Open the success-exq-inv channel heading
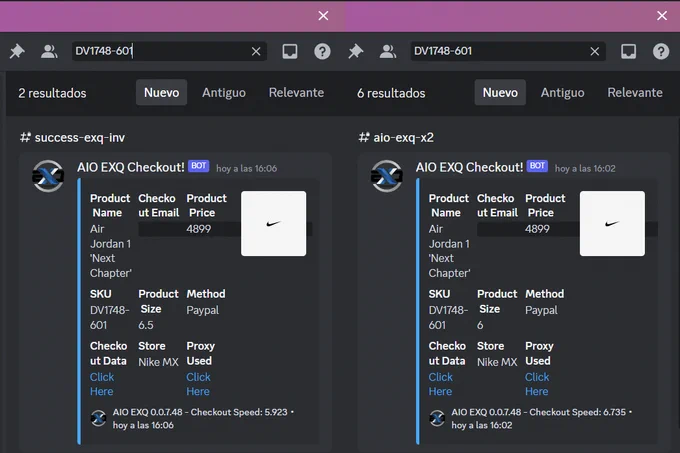The width and height of the screenshot is (680, 453). (72, 137)
